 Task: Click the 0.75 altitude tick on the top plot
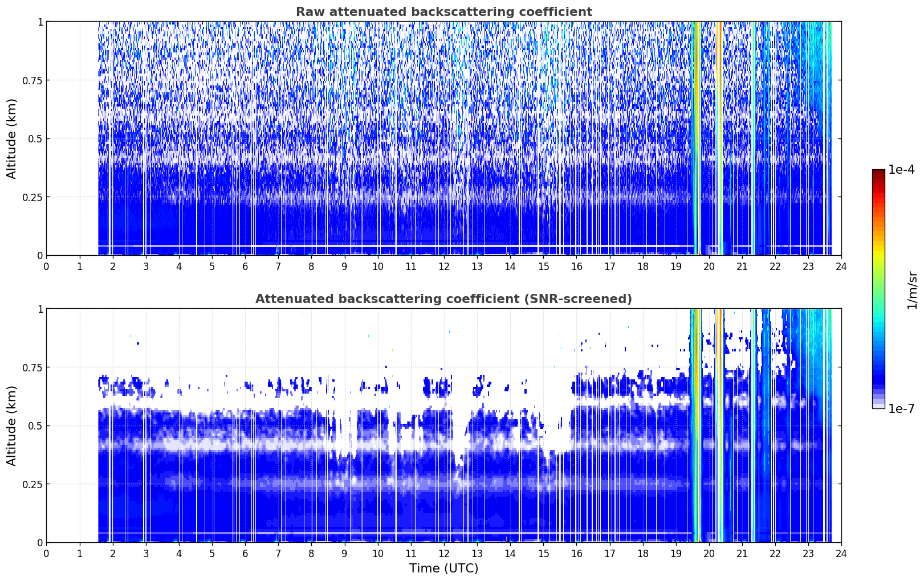click(x=33, y=80)
